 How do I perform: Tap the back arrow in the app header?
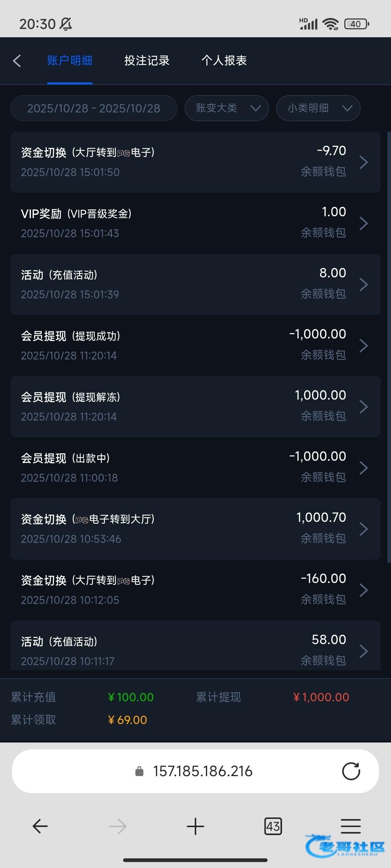click(17, 61)
